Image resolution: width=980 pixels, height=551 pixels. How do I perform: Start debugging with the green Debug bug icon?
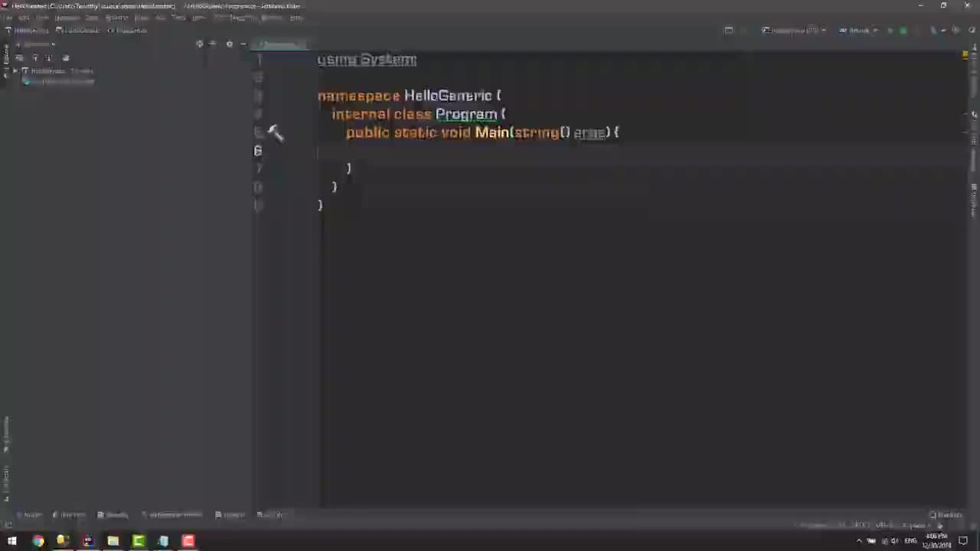tap(903, 31)
